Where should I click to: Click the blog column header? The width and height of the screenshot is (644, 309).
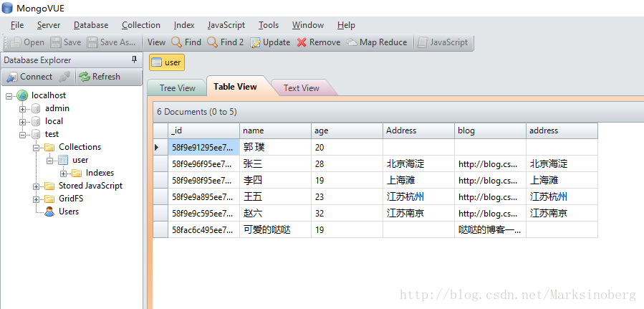(x=490, y=130)
